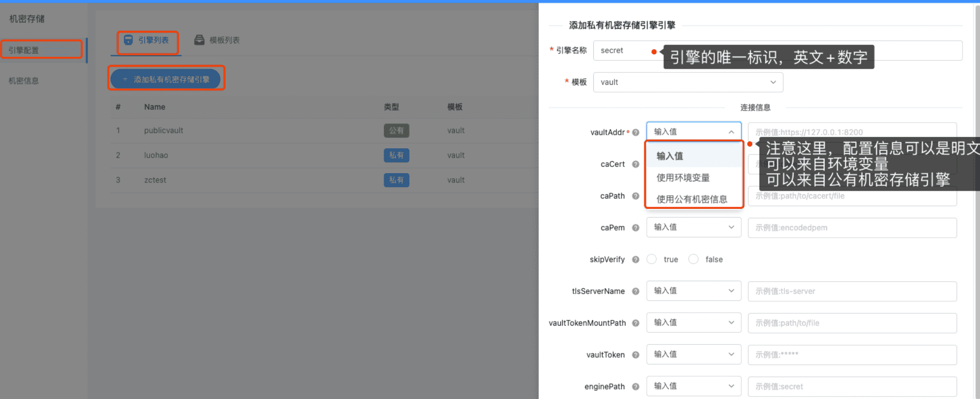Click the 私有 tag on luohao row

point(397,156)
